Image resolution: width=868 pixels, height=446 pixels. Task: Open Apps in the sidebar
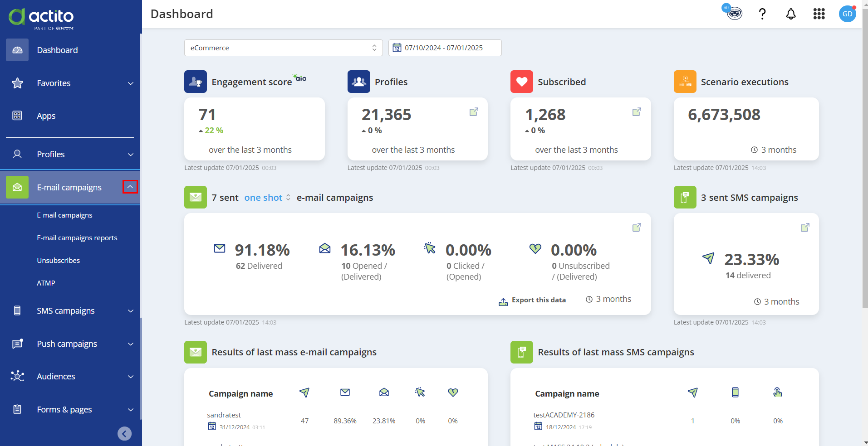click(46, 116)
